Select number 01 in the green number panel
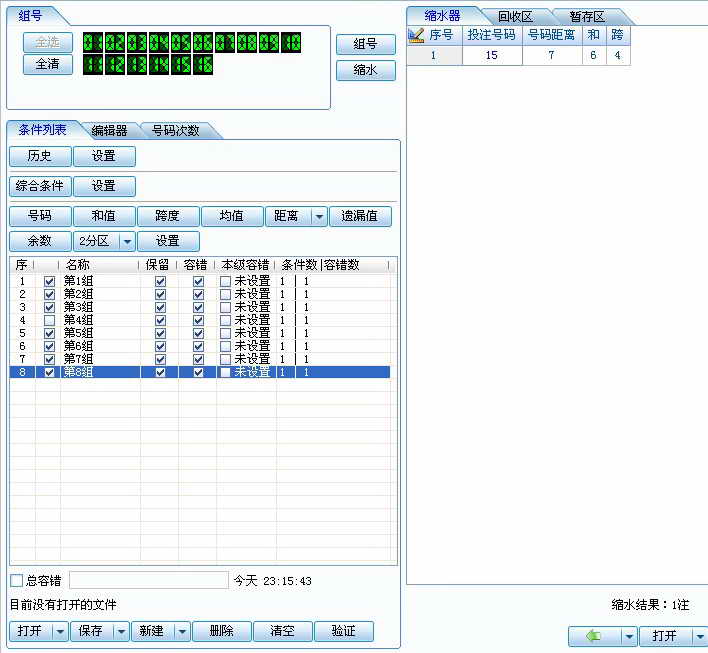 click(92, 43)
